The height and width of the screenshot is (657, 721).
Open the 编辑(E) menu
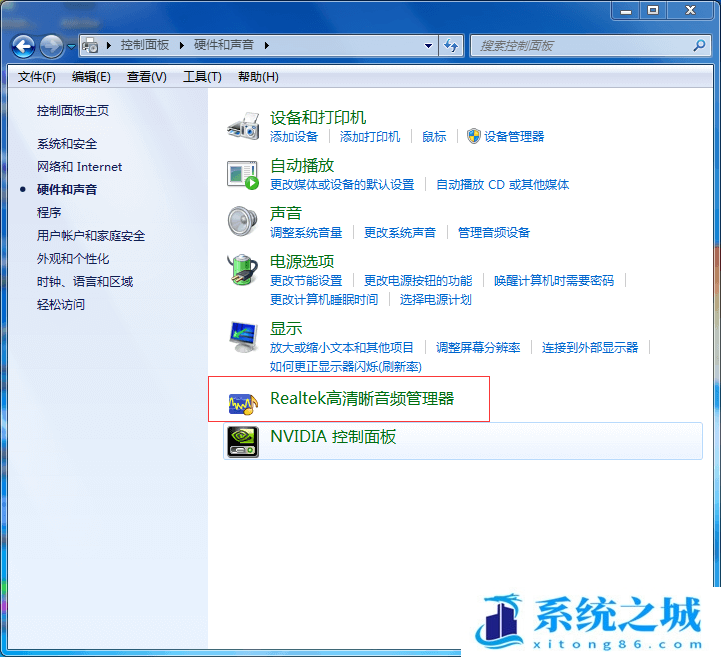point(91,77)
